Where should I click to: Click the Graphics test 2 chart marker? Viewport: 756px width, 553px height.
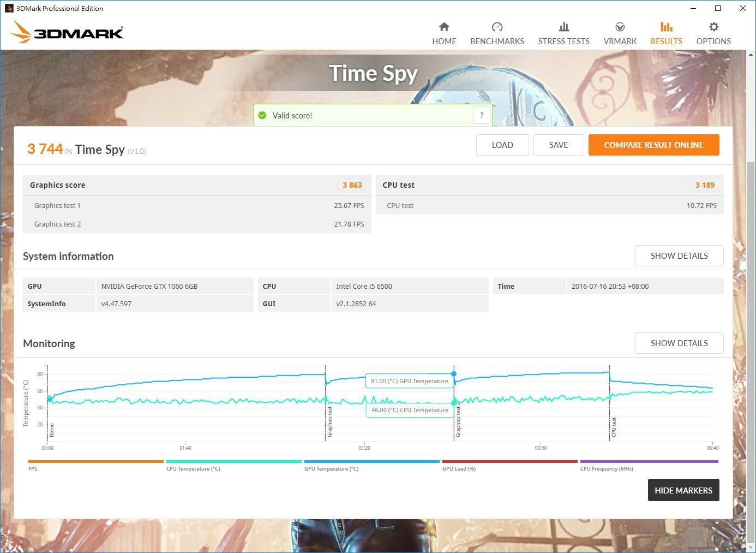click(458, 422)
